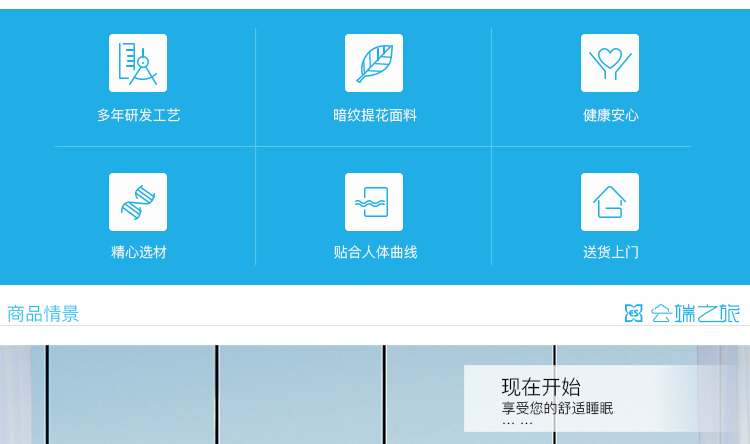The image size is (750, 444).
Task: Click the 精心选材 label
Action: (x=138, y=252)
